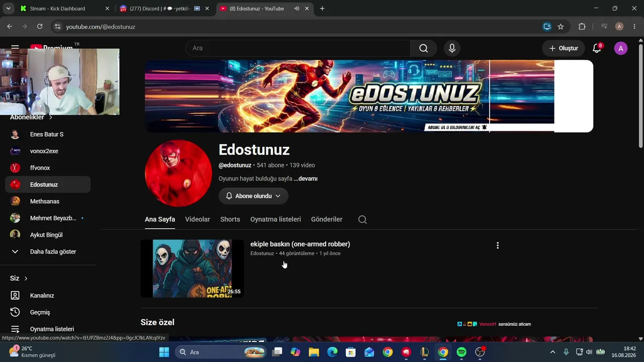Open Geçmiş watch history
Screen dimensions: 644x362
(48, 312)
